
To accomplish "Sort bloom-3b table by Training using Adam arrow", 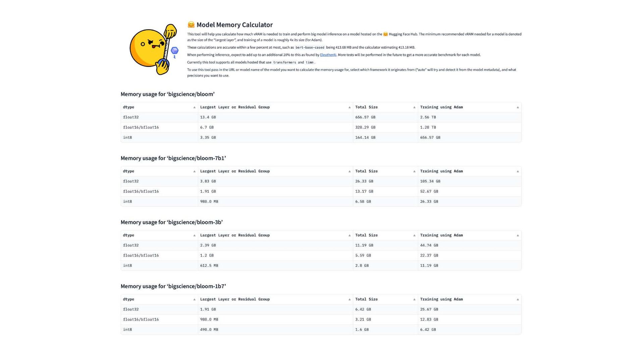I will click(x=518, y=235).
